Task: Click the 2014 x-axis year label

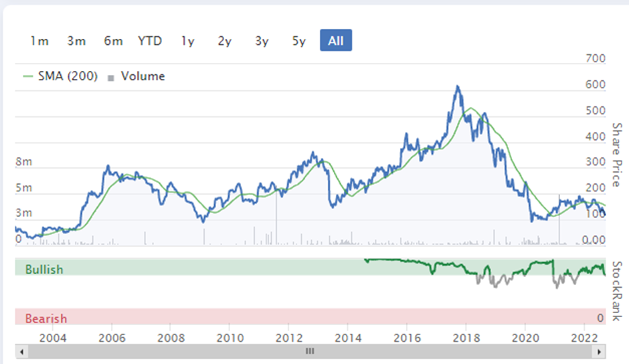Action: 348,338
